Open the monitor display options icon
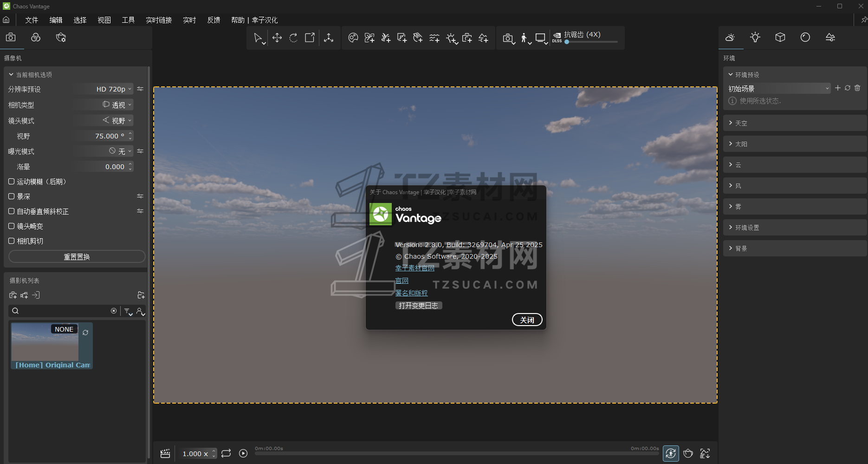 pyautogui.click(x=541, y=38)
